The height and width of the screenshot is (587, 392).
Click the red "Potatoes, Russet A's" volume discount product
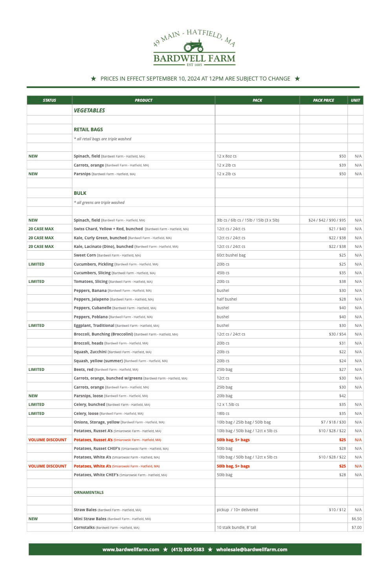tap(93, 440)
